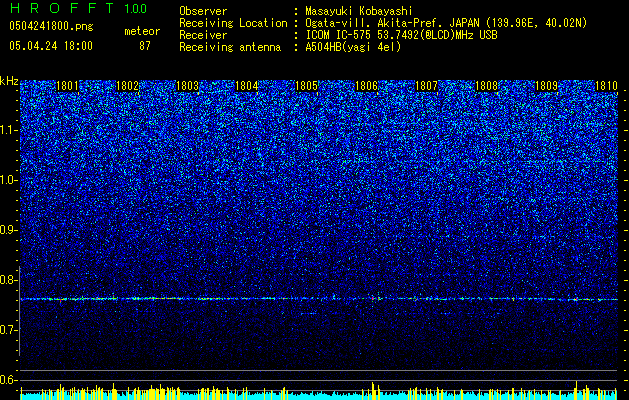
Task: Click the 1.0 kHz axis label
Action: [x=9, y=180]
